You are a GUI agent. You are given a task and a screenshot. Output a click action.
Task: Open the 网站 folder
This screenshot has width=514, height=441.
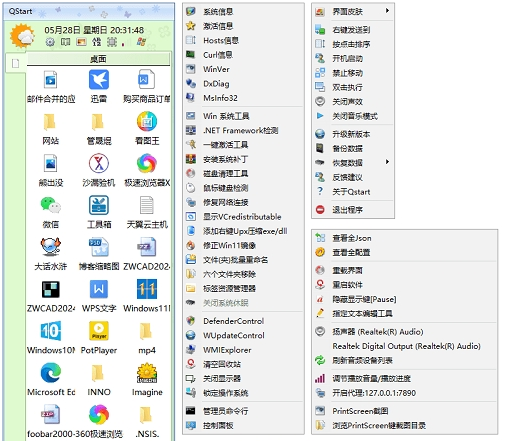51,128
